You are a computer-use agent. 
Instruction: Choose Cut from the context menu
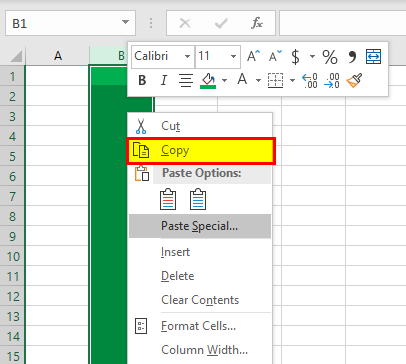point(200,126)
